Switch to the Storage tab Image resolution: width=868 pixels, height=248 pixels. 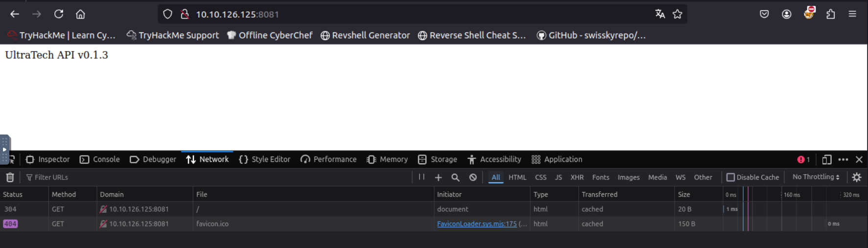tap(437, 159)
